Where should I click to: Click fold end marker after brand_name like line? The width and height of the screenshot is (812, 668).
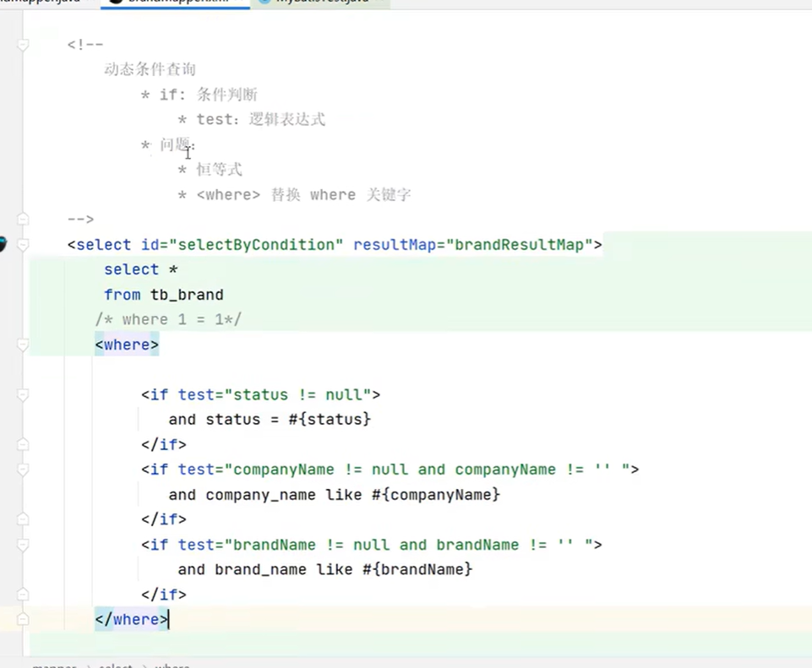[x=23, y=594]
